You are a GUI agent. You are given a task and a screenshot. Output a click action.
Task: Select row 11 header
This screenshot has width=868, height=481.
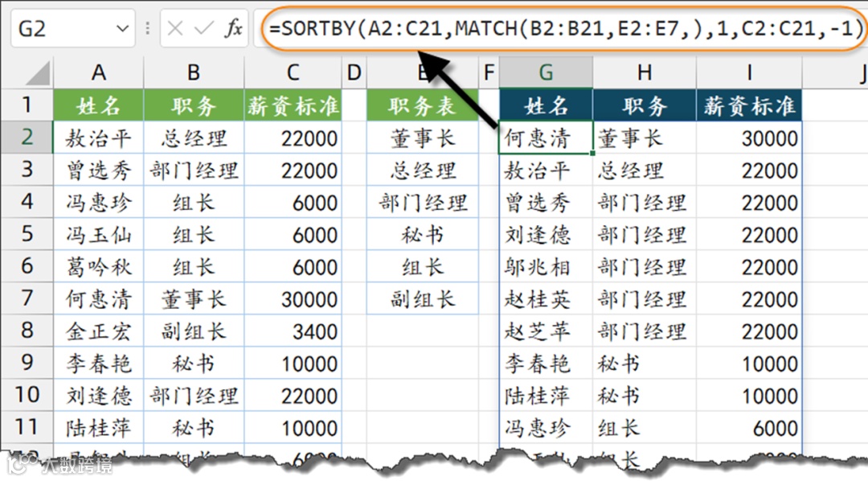pyautogui.click(x=27, y=426)
